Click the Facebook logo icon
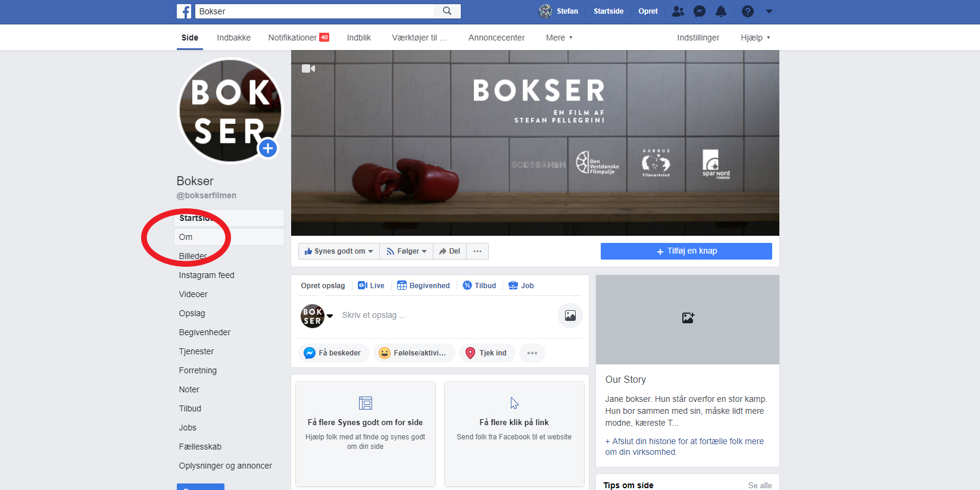 184,11
